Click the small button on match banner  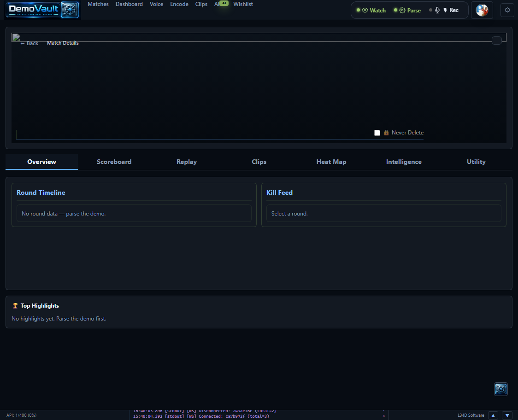(496, 40)
